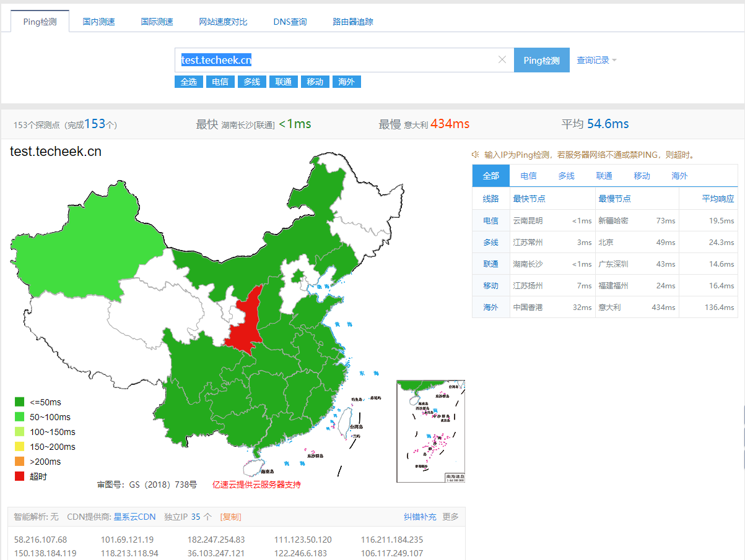Image resolution: width=745 pixels, height=560 pixels.
Task: Click the red 超时 legend swatch
Action: 20,476
